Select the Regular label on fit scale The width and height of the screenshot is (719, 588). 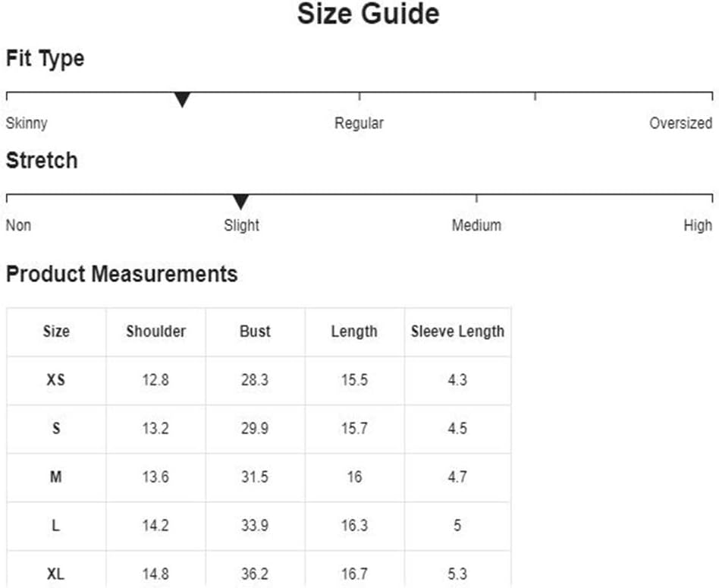pyautogui.click(x=359, y=123)
